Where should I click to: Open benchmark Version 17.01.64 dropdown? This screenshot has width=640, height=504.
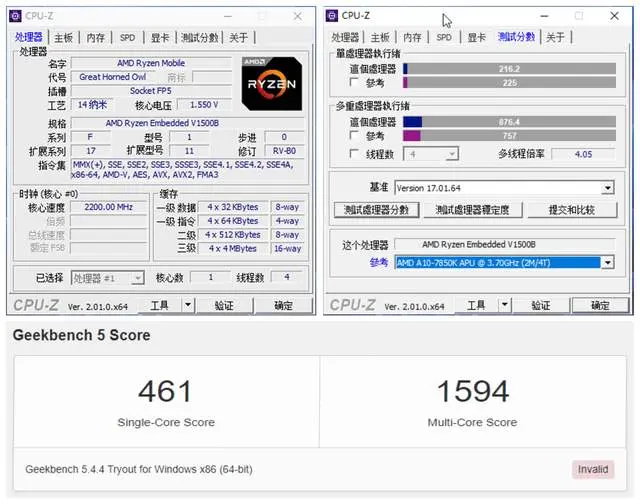coord(504,188)
